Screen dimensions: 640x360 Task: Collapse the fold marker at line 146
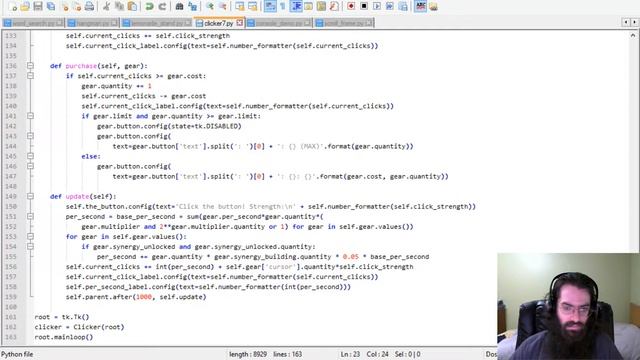click(30, 166)
